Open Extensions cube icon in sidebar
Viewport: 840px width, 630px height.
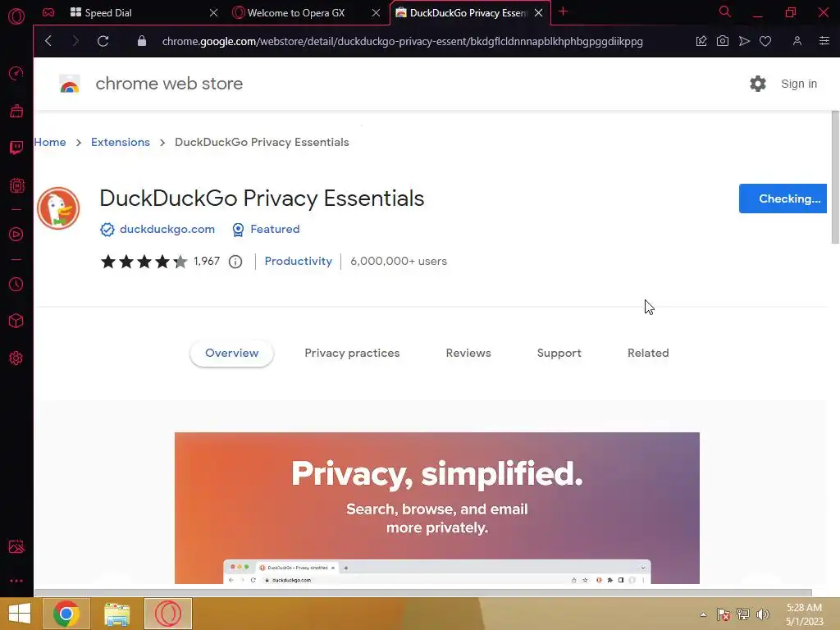pos(16,321)
